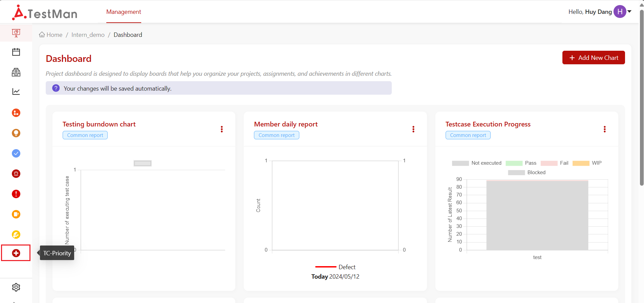Viewport: 644px width, 303px height.
Task: Click the Testing burndown chart title
Action: pyautogui.click(x=99, y=124)
